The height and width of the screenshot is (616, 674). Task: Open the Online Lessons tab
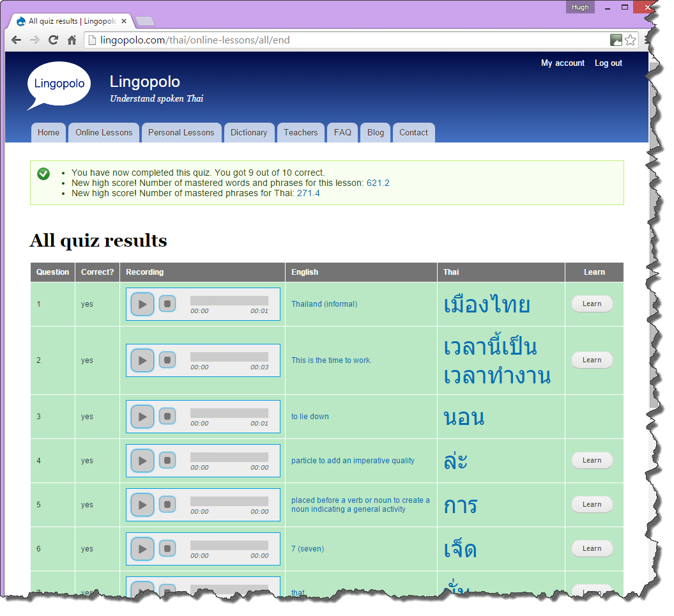coord(104,132)
